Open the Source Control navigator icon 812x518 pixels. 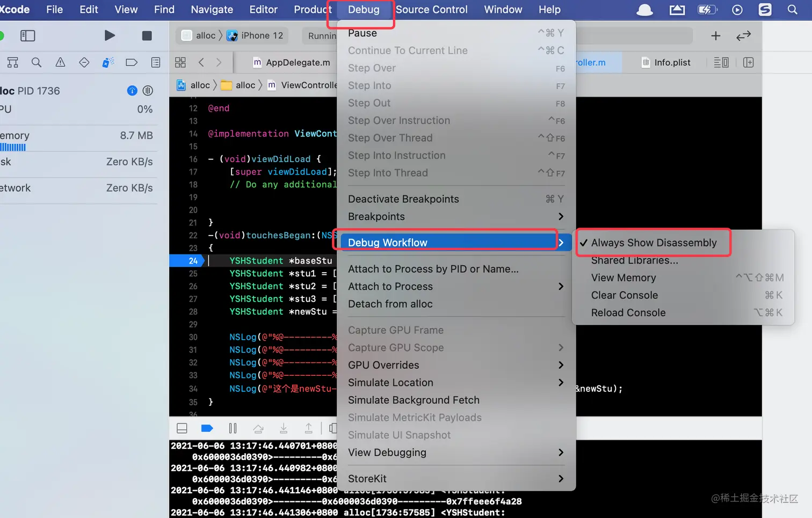pos(13,62)
